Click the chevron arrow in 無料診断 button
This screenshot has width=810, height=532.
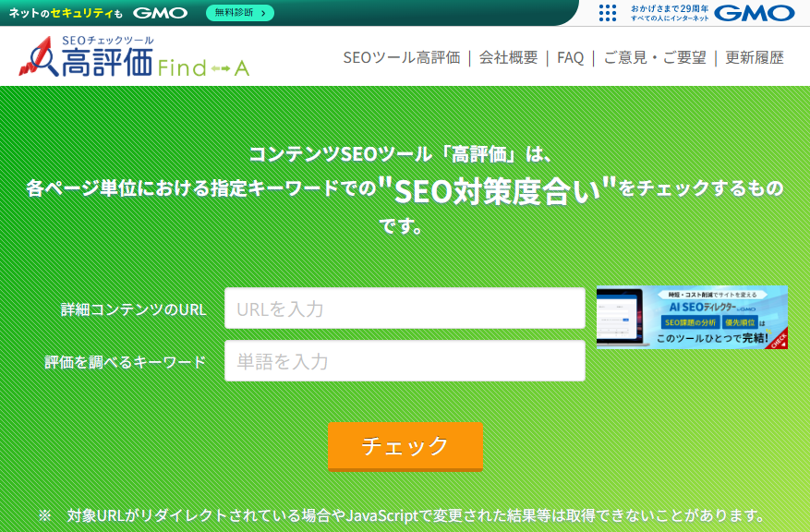click(x=263, y=13)
